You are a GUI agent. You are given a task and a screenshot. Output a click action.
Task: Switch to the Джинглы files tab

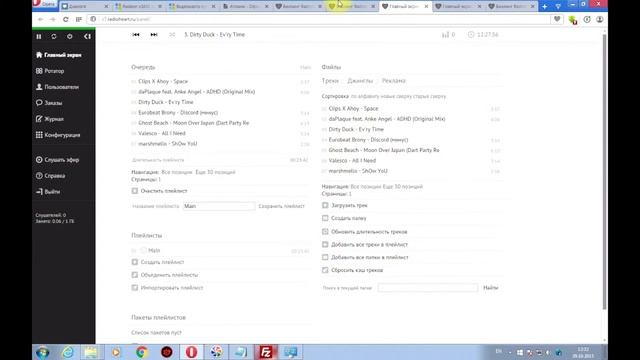[x=360, y=81]
